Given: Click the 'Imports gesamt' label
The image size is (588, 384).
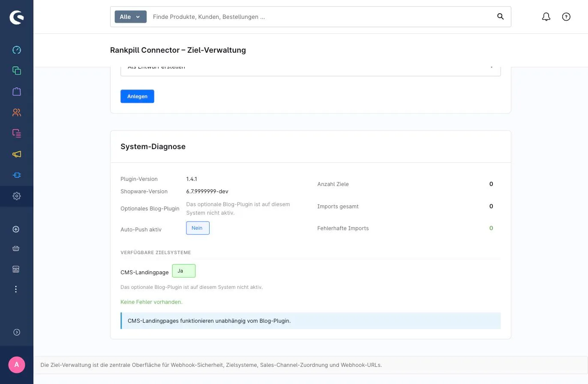Looking at the screenshot, I should click(x=338, y=207).
